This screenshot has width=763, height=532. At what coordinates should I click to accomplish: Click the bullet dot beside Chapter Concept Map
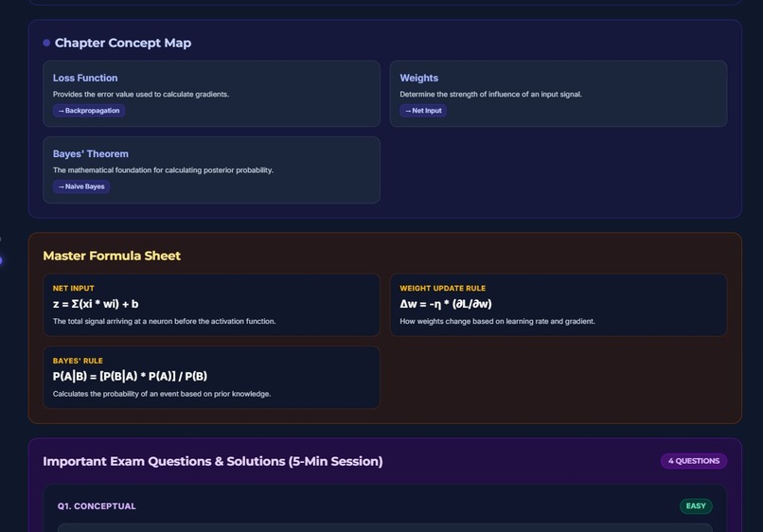coord(46,43)
